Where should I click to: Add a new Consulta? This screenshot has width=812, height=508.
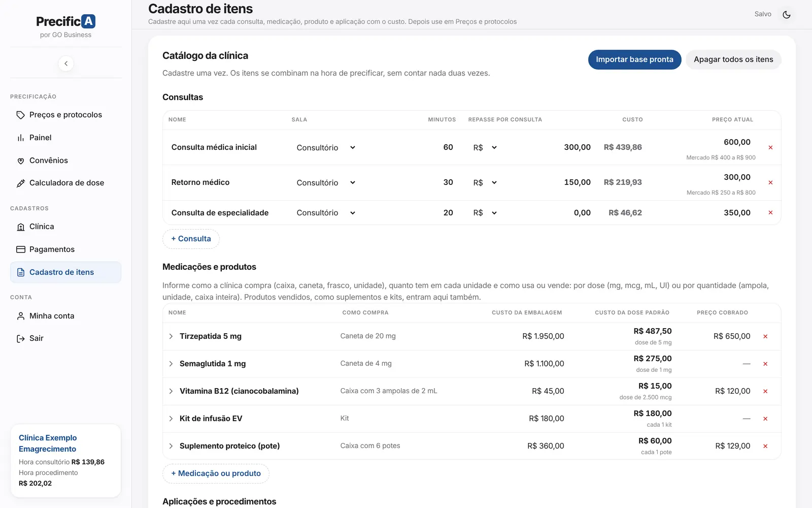click(191, 239)
